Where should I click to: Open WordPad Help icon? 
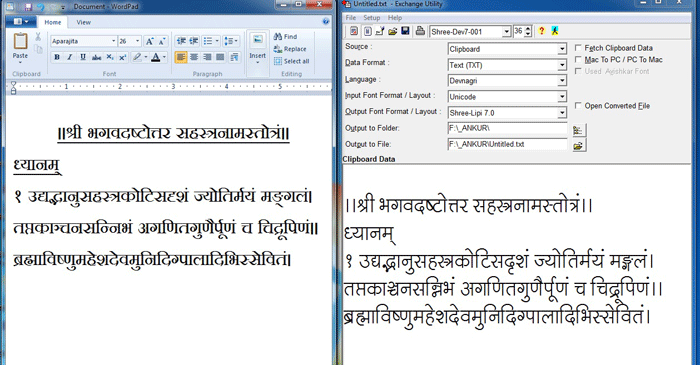(325, 21)
